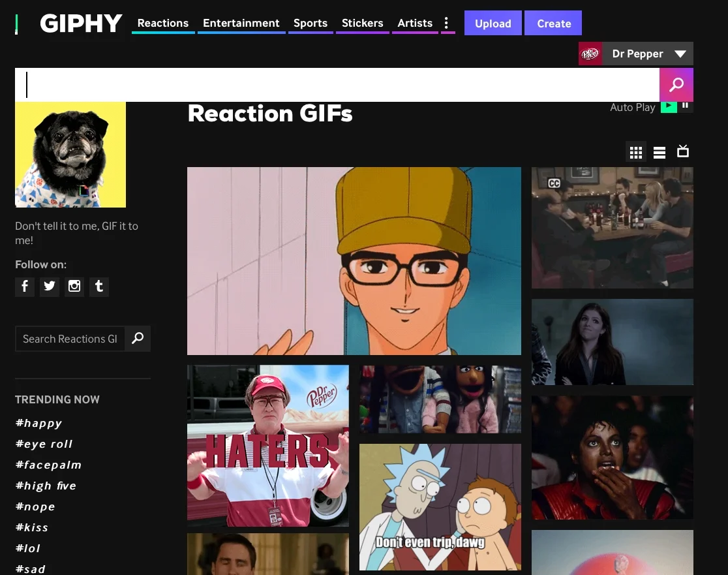Focus the Search Reactions GIFs field

point(70,339)
